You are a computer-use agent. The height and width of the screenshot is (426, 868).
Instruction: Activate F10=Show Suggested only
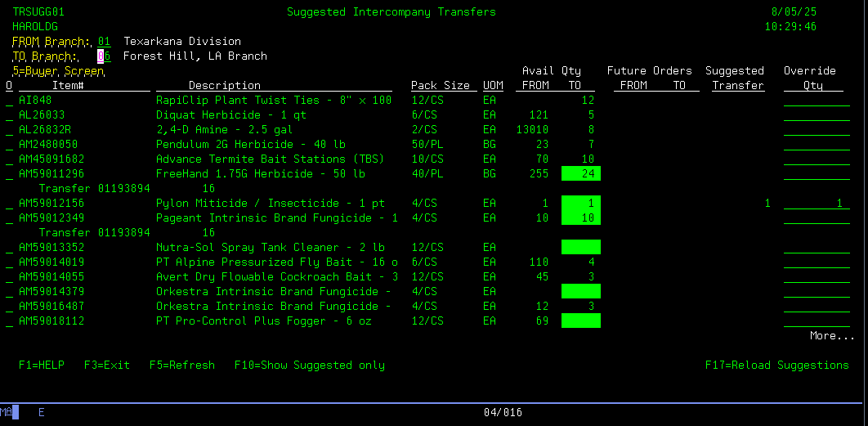tap(309, 365)
